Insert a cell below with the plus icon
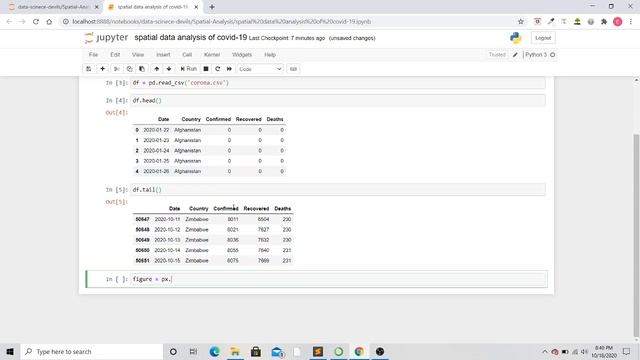 click(102, 69)
